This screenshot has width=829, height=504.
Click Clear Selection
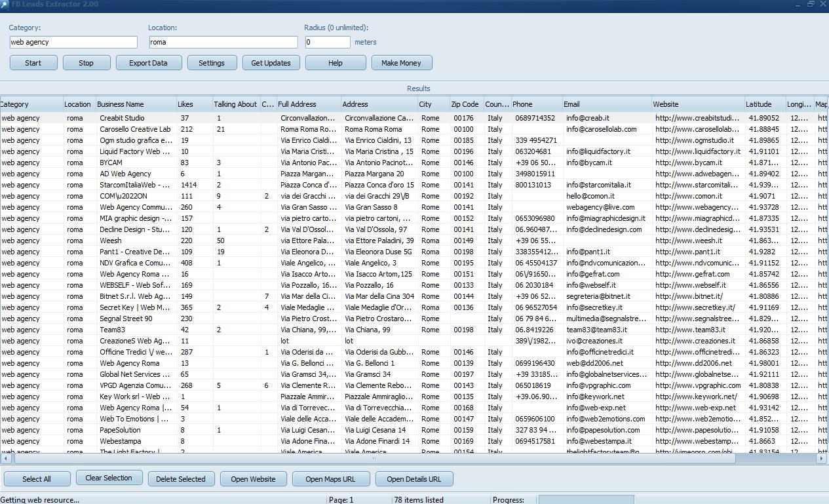pos(109,478)
